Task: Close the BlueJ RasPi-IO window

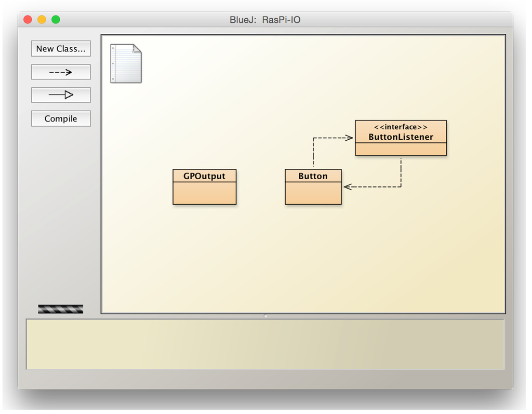Action: click(28, 20)
